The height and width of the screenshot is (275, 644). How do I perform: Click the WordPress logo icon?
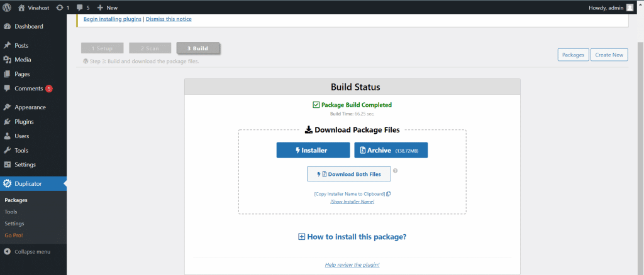click(7, 8)
